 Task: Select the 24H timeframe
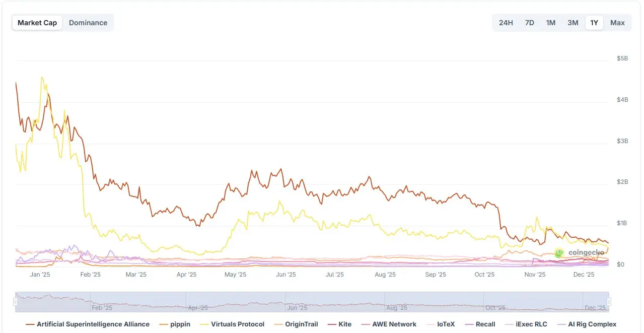(506, 22)
